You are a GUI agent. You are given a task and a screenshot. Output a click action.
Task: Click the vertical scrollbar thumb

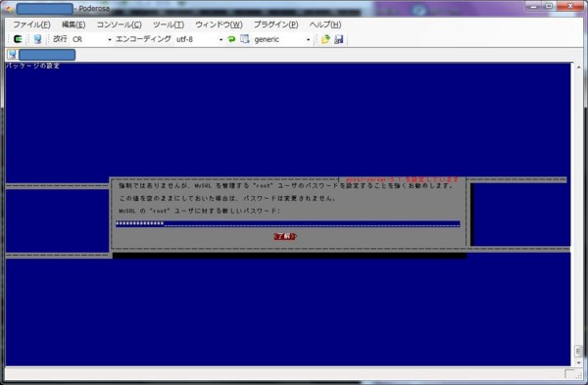pos(578,352)
